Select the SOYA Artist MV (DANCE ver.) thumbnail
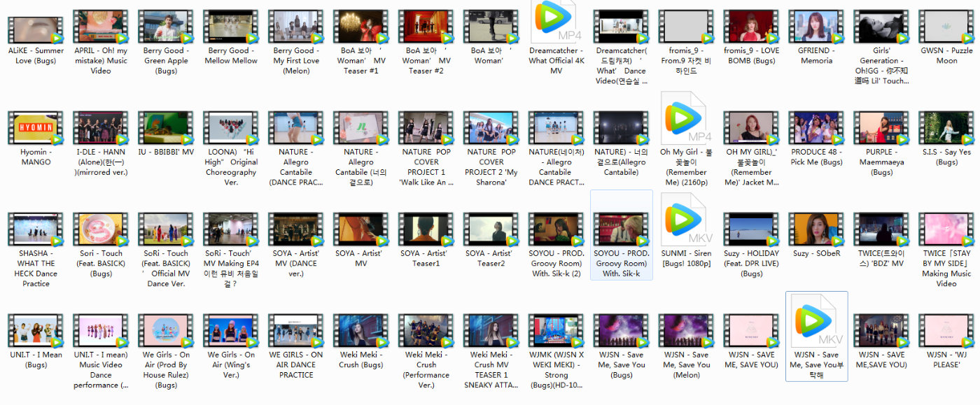The height and width of the screenshot is (405, 980). (296, 229)
